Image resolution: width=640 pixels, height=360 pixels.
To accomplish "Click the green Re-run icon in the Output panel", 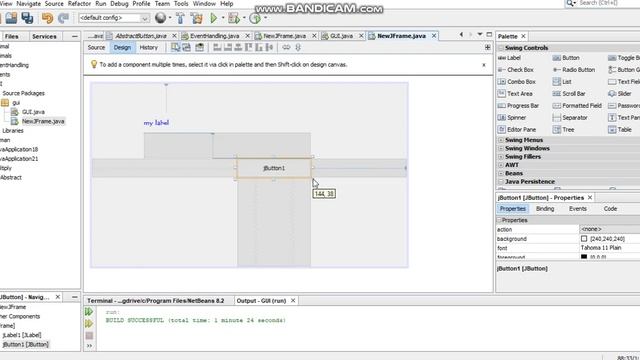I will tap(89, 312).
